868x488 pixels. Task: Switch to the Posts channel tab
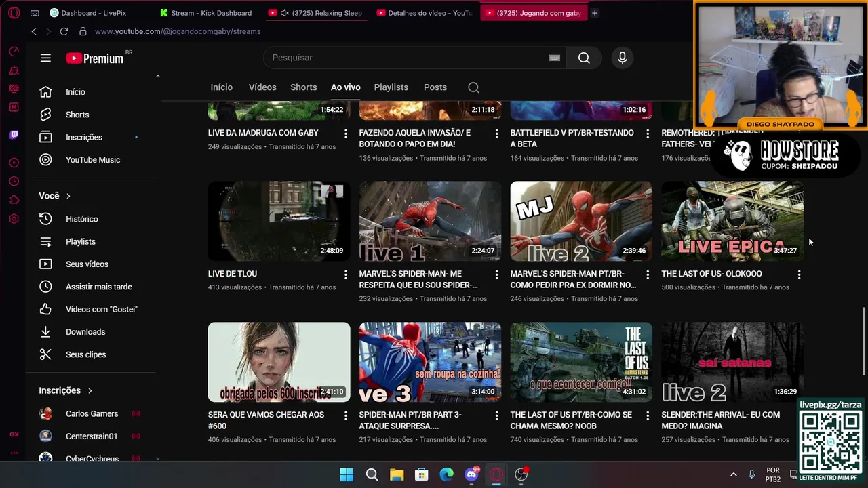(x=435, y=87)
